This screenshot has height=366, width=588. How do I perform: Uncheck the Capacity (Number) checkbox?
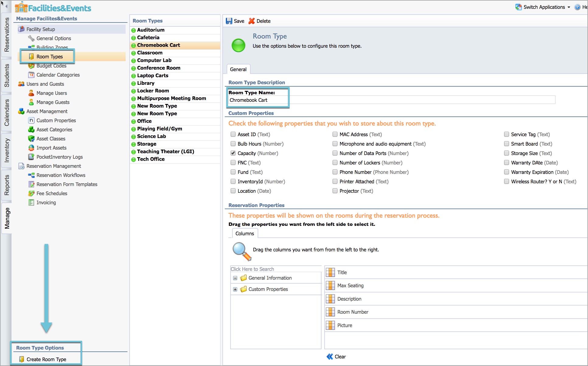233,153
